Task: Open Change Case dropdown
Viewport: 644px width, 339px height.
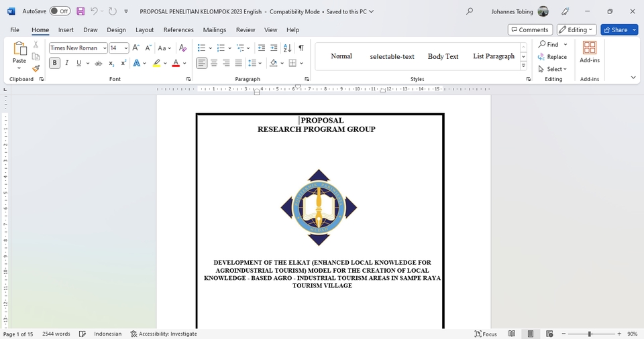Action: pyautogui.click(x=164, y=48)
